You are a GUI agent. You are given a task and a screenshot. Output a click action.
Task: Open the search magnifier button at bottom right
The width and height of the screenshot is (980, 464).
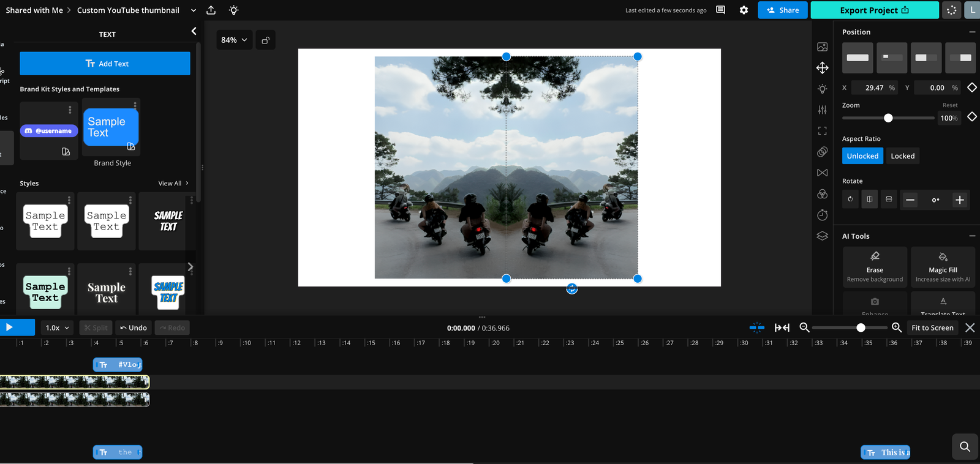[x=965, y=446]
